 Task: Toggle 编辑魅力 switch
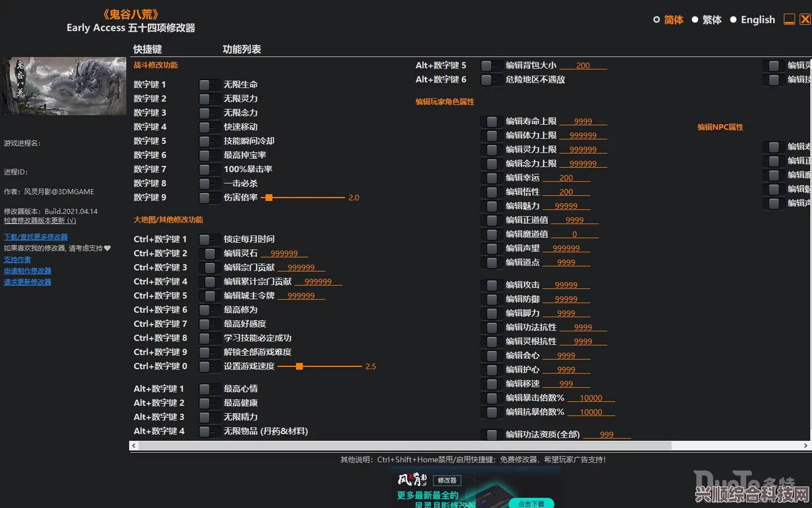click(x=491, y=206)
